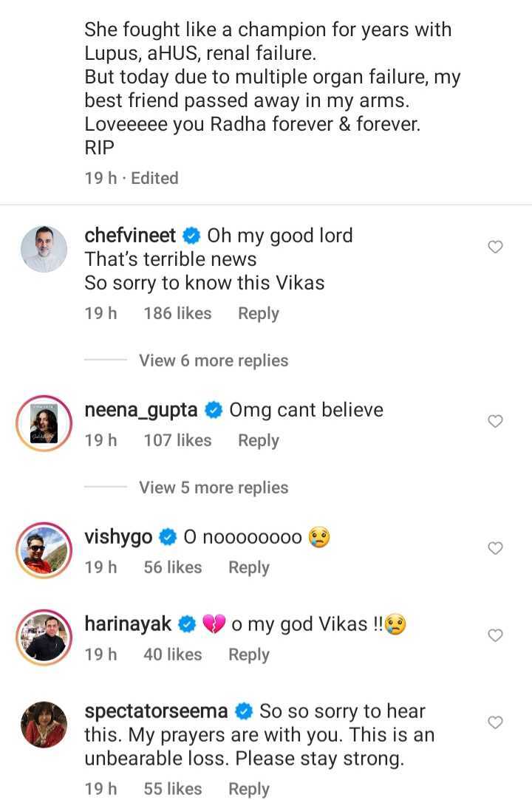Click the verified badge beside neena_gupta
The height and width of the screenshot is (800, 532).
pyautogui.click(x=214, y=409)
